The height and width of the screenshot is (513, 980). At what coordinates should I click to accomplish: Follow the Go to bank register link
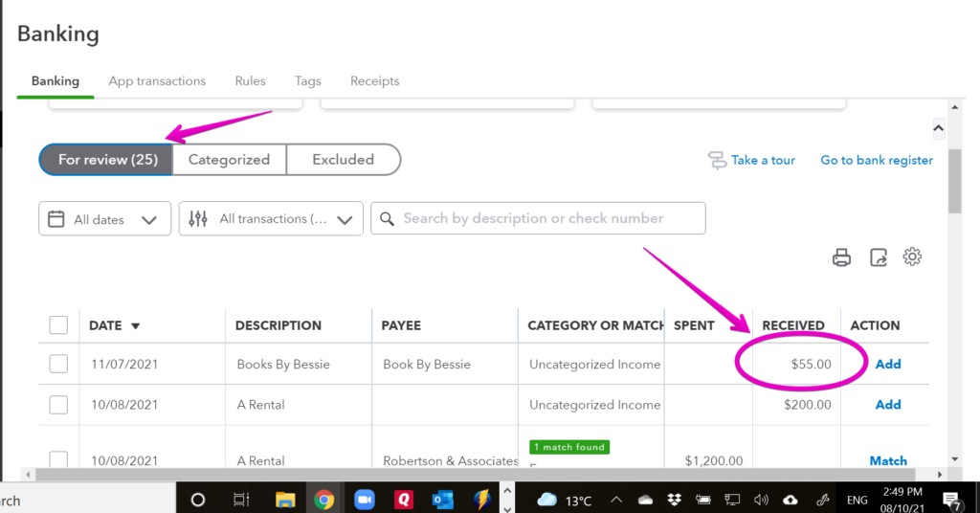[x=876, y=160]
